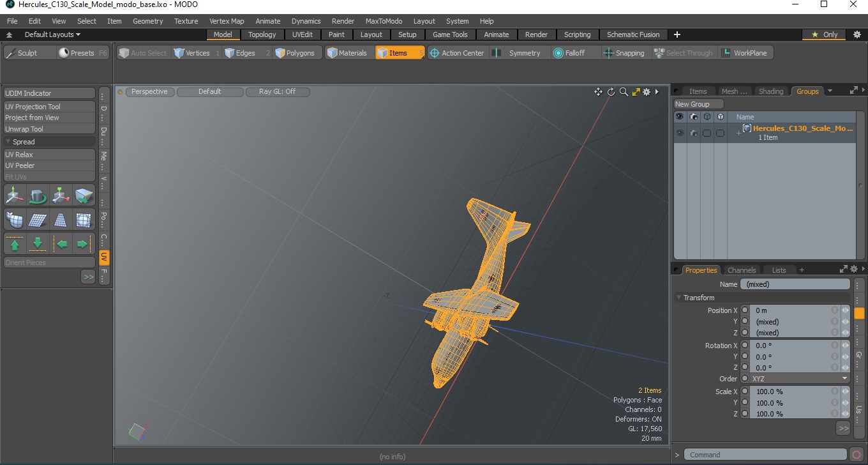The width and height of the screenshot is (868, 465).
Task: Click the viewport axis gizmo cube
Action: [137, 432]
